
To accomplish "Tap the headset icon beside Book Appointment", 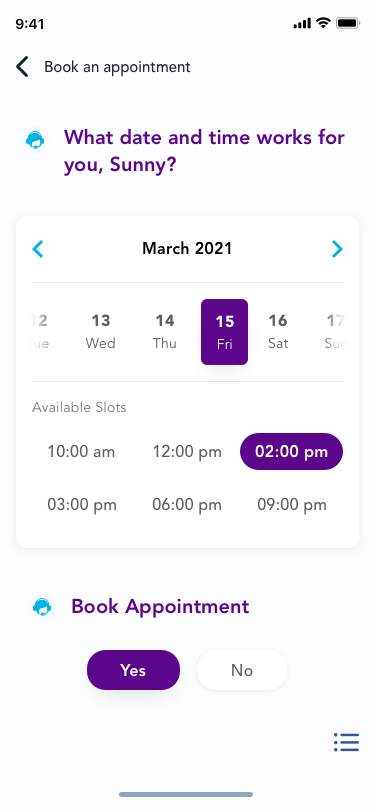I will (42, 606).
